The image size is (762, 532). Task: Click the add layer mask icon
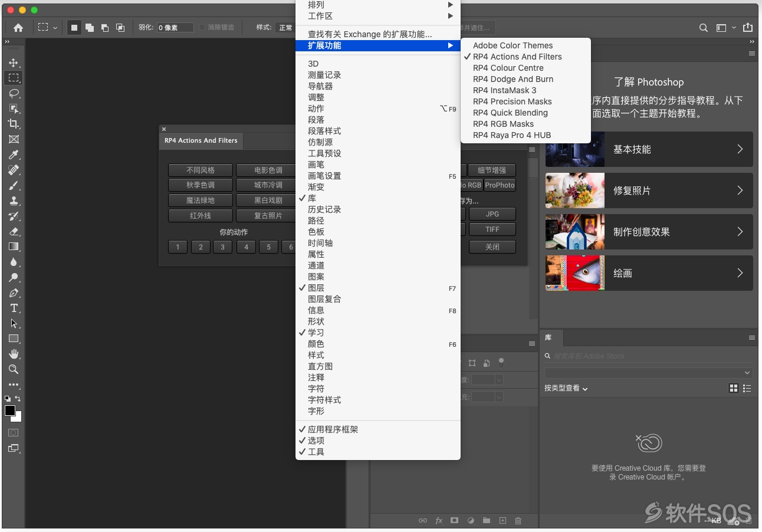tap(455, 521)
